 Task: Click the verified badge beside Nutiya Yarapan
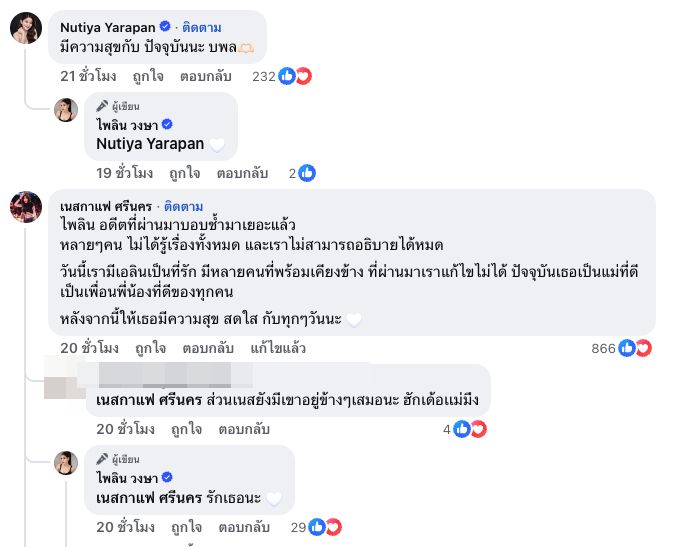[x=166, y=27]
